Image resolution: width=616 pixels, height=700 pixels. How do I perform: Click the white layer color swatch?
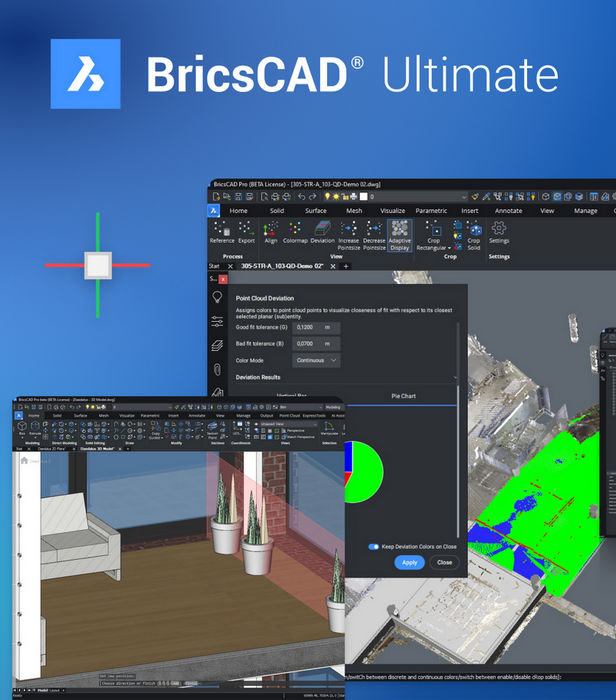[x=364, y=196]
